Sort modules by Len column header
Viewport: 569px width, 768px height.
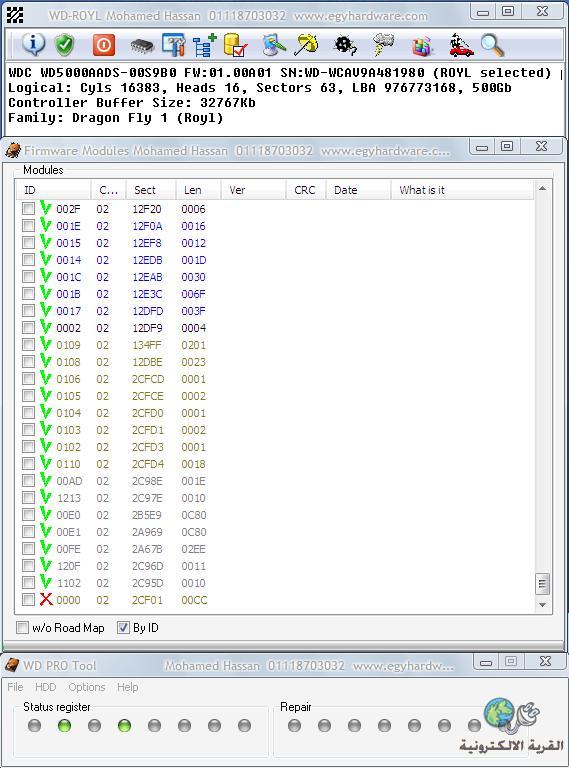198,190
